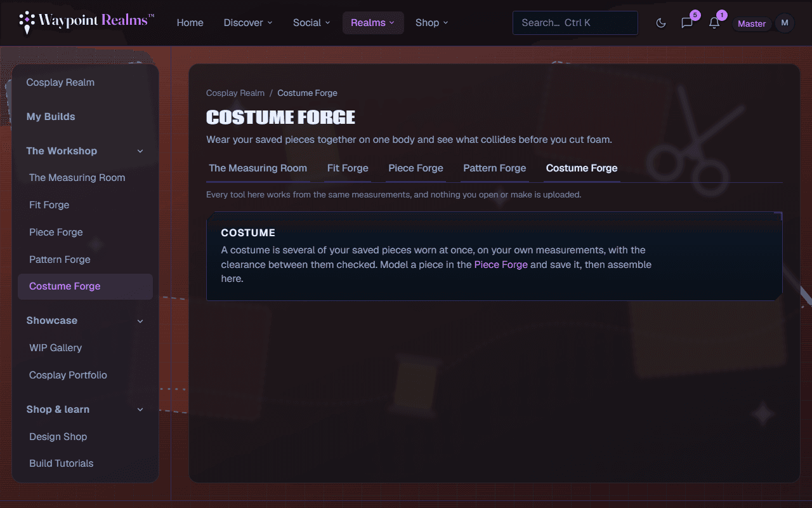The image size is (812, 508).
Task: Select Costume Forge in the sidebar
Action: (85, 286)
